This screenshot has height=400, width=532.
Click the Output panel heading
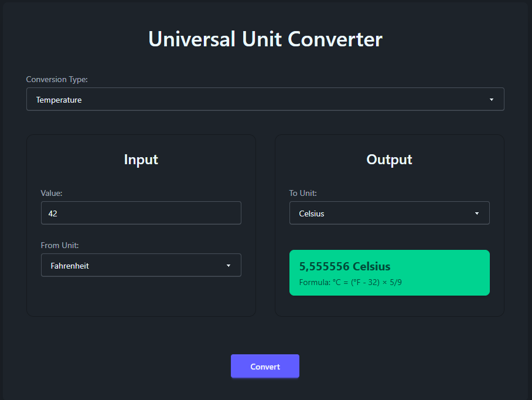389,159
